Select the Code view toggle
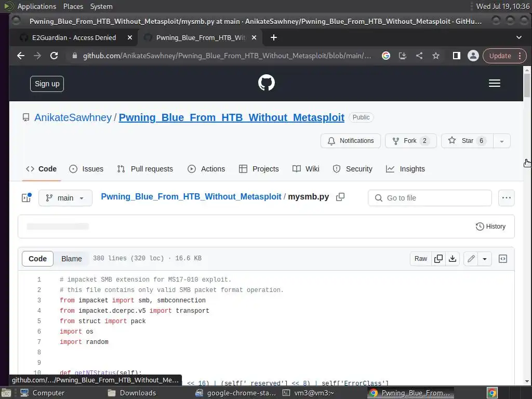 point(37,259)
